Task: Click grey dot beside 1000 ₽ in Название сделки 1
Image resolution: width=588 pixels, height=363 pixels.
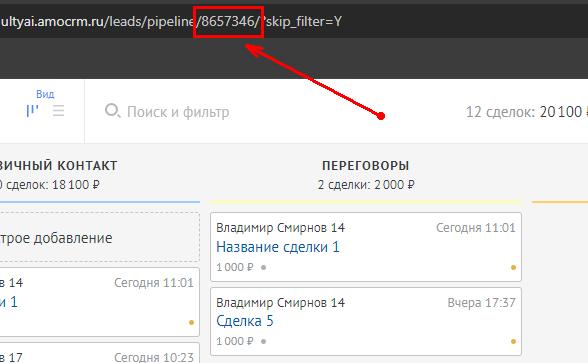Action: [263, 267]
